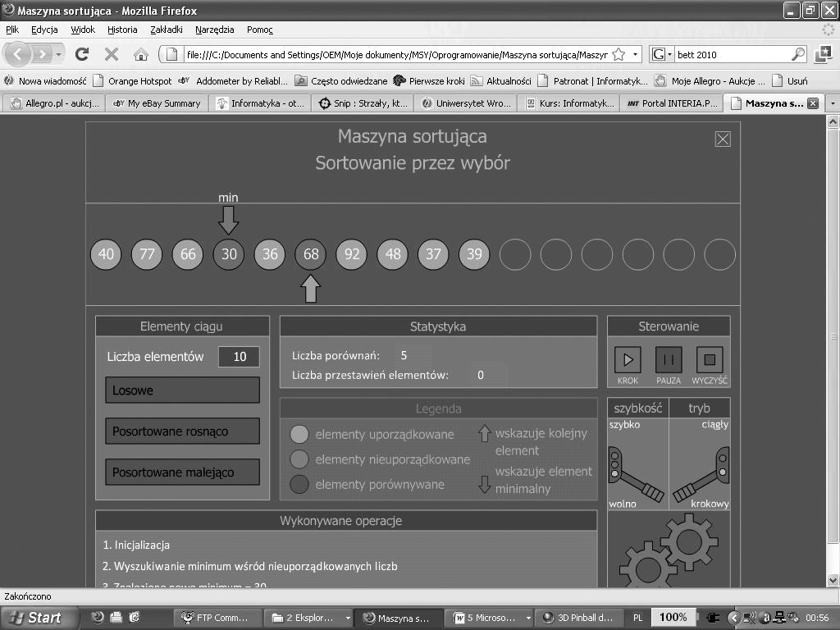Open the Widok menu
This screenshot has width=840, height=630.
83,30
